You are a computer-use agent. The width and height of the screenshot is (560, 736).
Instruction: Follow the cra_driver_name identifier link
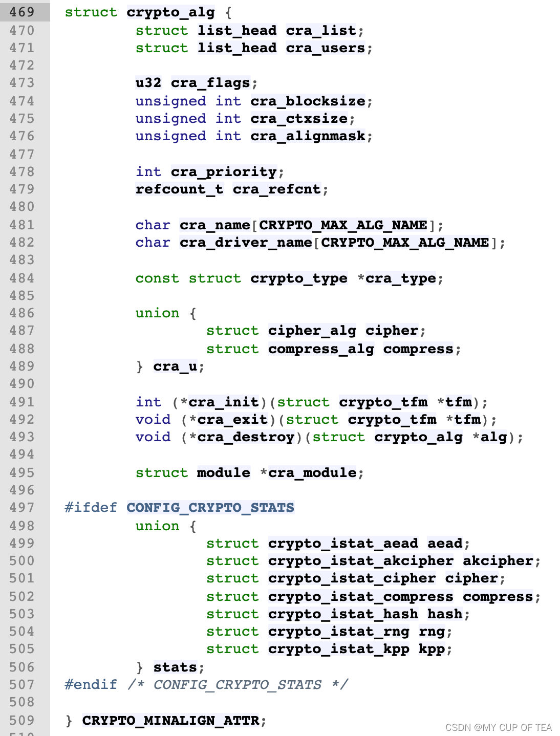pyautogui.click(x=246, y=243)
